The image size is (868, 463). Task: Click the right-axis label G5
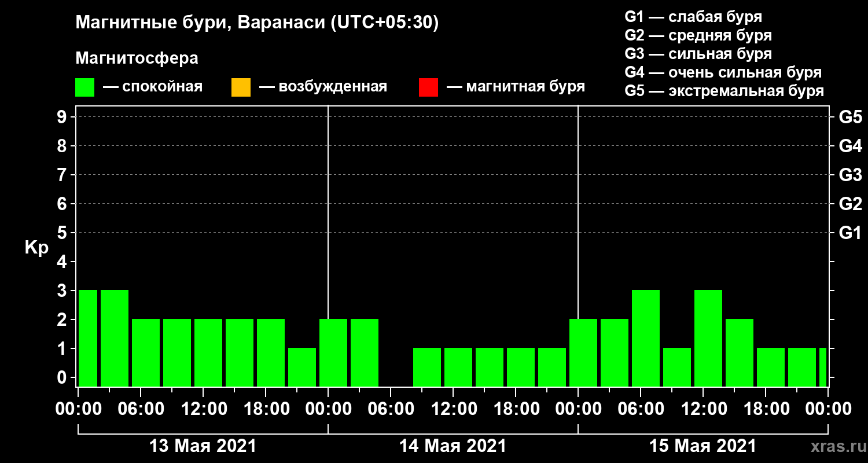pyautogui.click(x=850, y=117)
